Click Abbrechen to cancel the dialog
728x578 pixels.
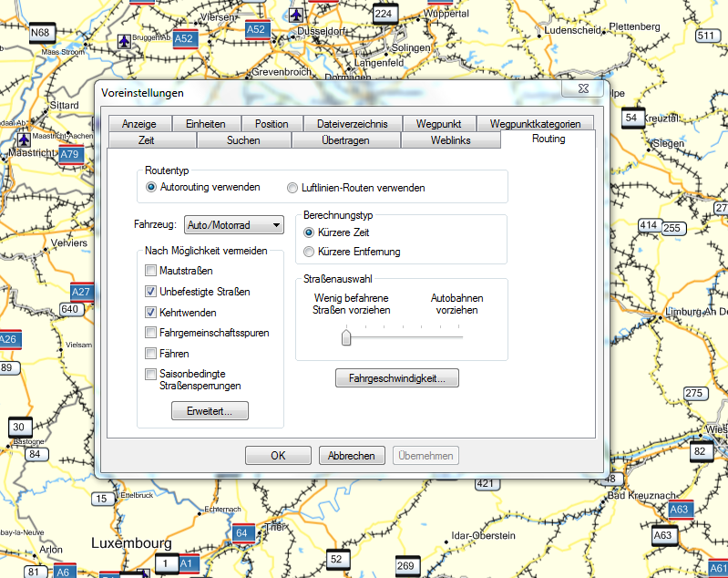click(x=352, y=456)
